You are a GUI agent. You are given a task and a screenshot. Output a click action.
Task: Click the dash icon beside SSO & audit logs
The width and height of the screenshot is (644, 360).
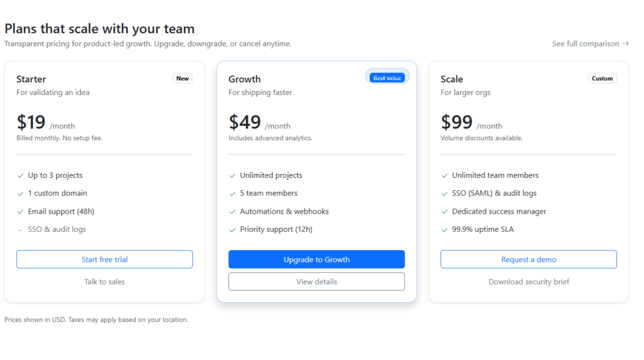(x=21, y=230)
